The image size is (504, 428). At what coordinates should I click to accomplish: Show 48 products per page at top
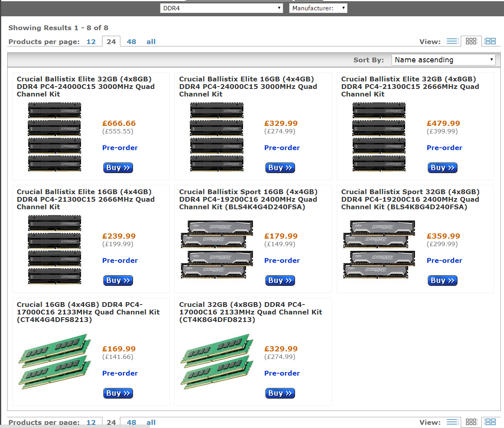coord(131,42)
